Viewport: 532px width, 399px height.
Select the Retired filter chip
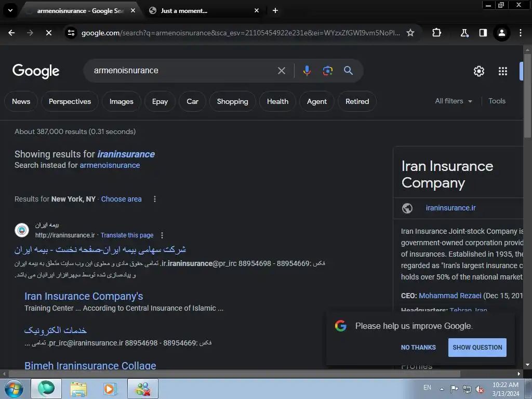click(x=357, y=101)
